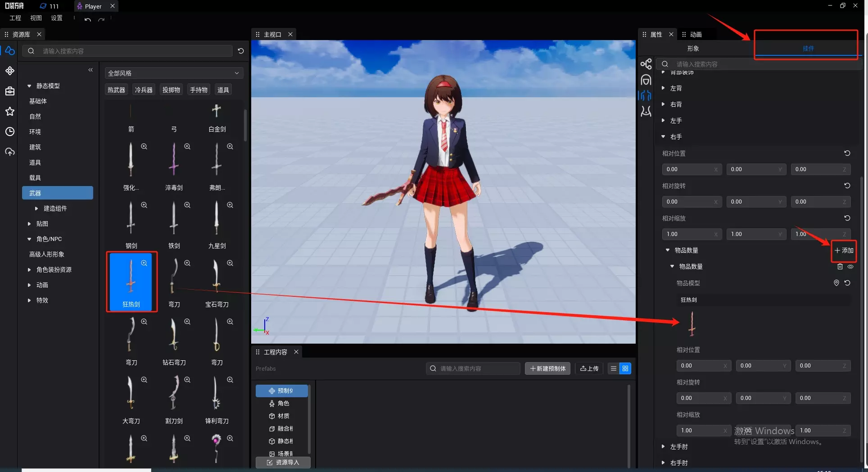This screenshot has height=472, width=868.
Task: Open the 全部风格 style dropdown
Action: click(174, 73)
